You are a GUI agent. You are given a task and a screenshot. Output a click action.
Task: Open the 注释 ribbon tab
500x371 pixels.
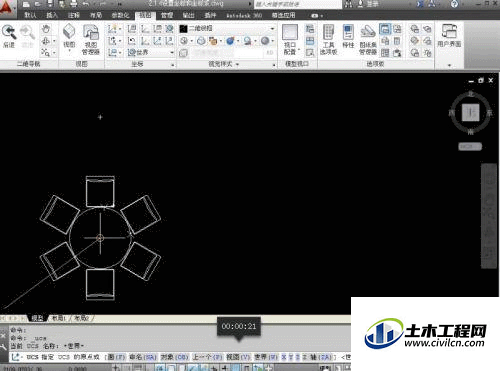click(74, 15)
